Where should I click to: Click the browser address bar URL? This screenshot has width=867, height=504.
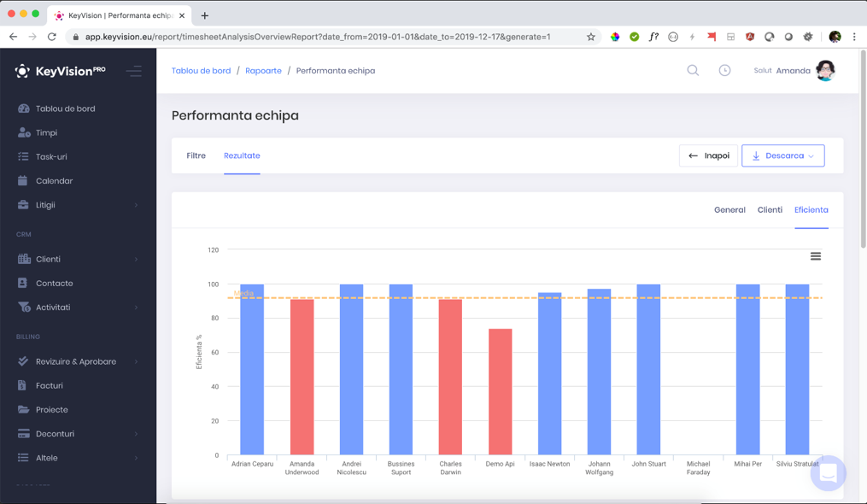tap(318, 37)
